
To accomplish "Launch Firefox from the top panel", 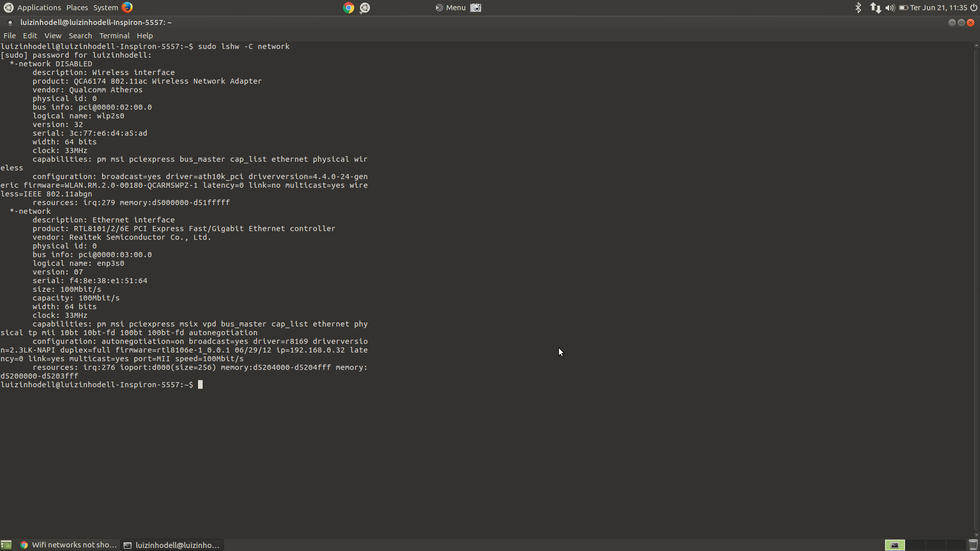I will pos(127,7).
